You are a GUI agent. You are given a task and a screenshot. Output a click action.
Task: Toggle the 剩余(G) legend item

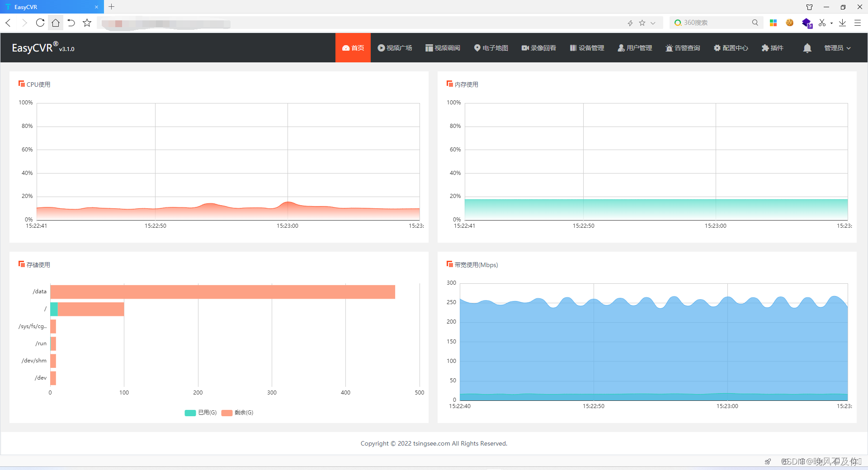[x=237, y=413]
